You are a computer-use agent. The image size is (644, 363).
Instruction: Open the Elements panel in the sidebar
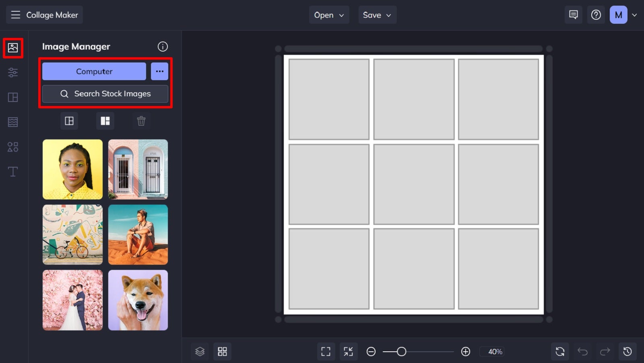(x=13, y=147)
